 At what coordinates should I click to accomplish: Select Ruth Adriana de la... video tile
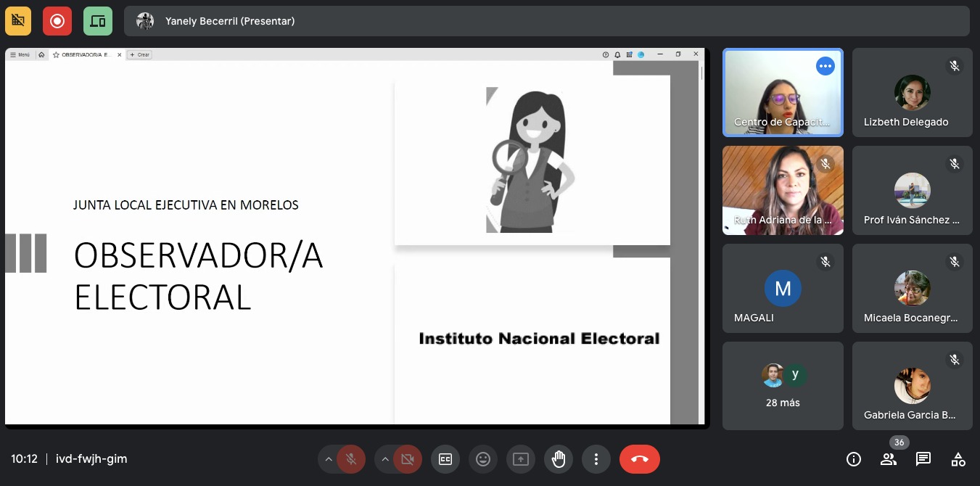tap(783, 190)
